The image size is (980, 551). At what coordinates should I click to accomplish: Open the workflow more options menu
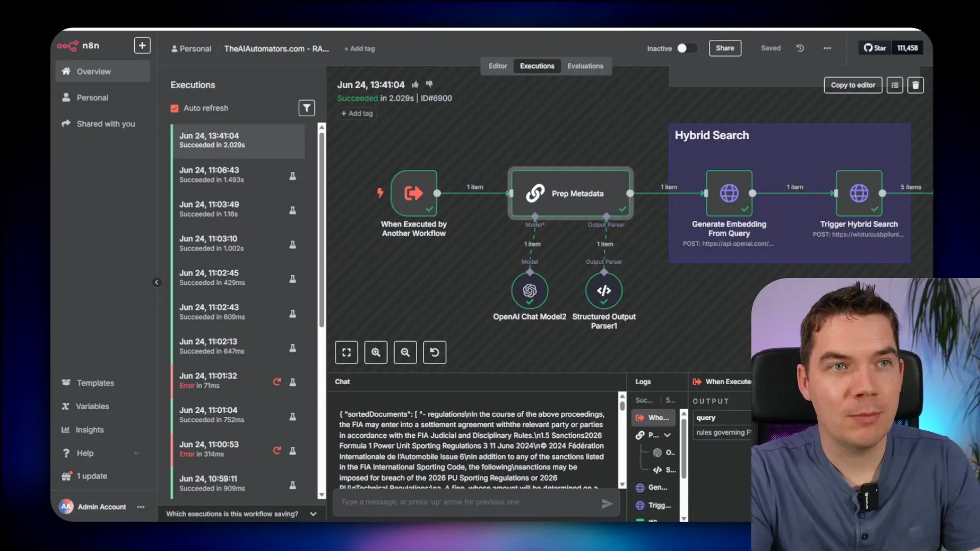827,48
